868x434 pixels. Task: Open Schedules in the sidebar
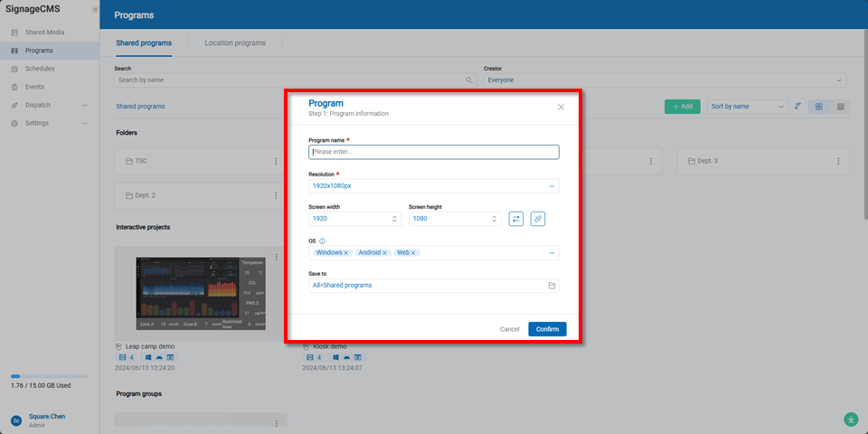click(x=40, y=69)
